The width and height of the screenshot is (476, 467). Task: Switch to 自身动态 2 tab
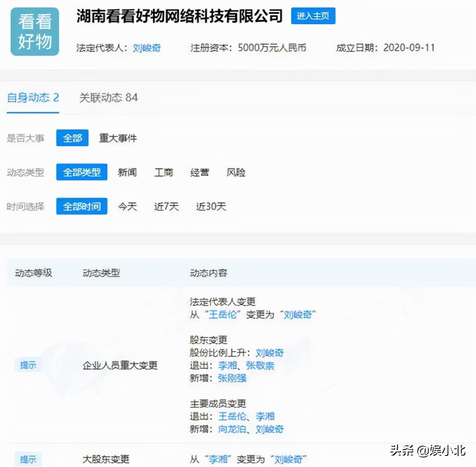tap(33, 98)
